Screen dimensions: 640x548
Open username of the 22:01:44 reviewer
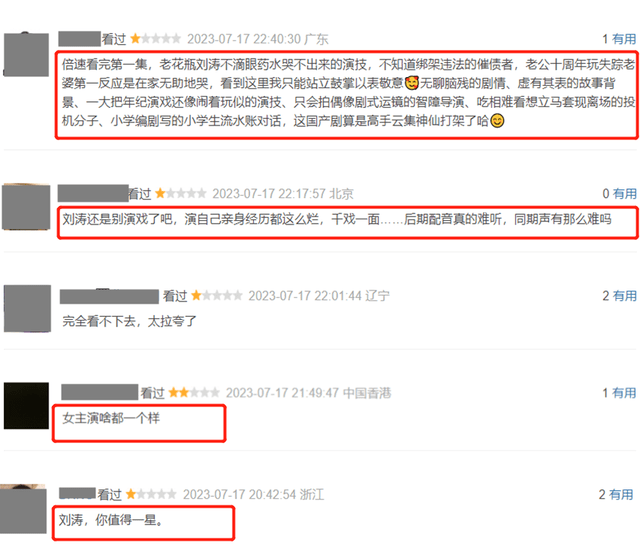109,296
